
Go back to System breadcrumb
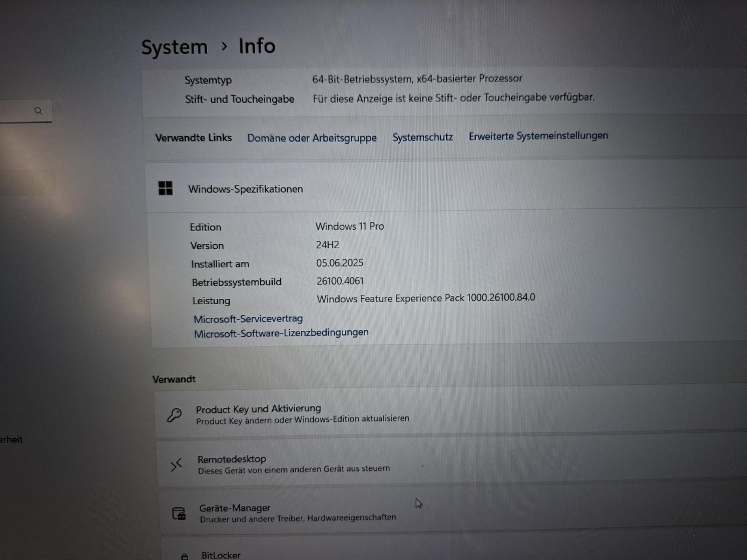[174, 47]
